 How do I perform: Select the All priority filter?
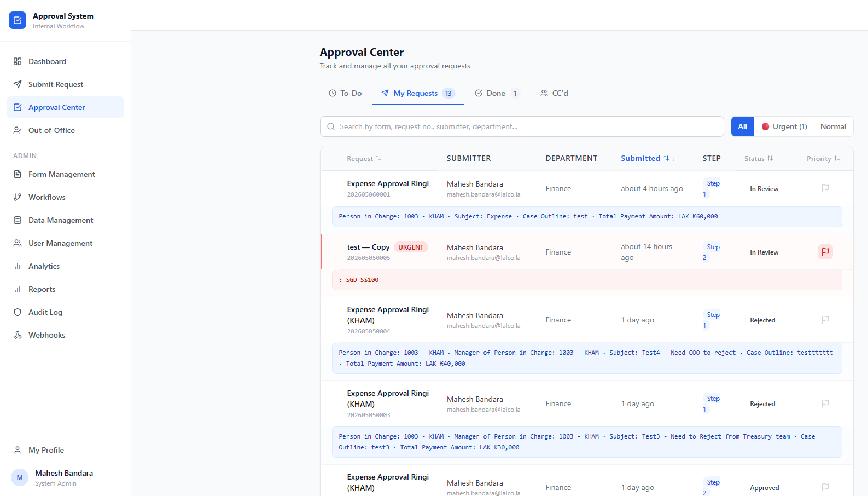pos(742,126)
